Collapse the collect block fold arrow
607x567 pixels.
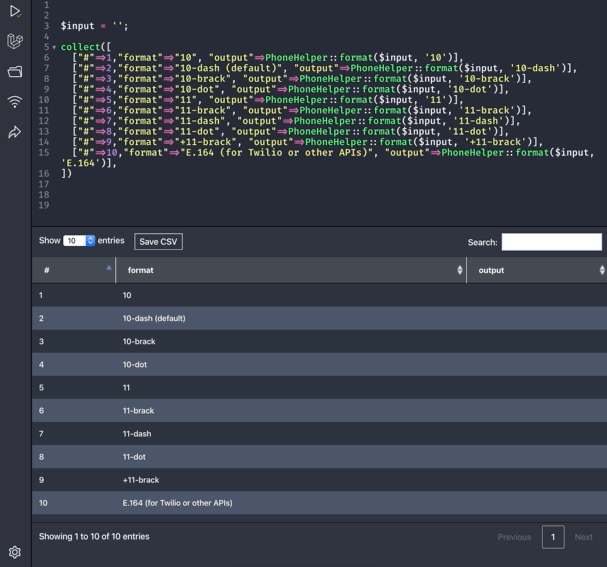54,47
